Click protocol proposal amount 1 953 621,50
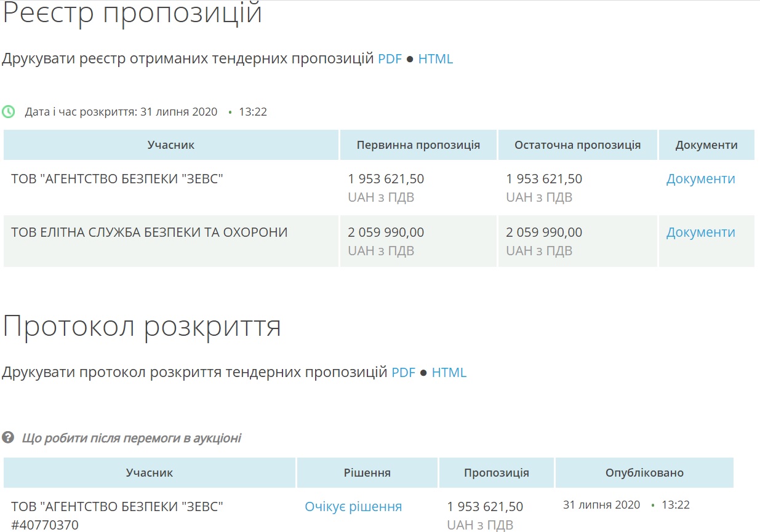 (485, 507)
